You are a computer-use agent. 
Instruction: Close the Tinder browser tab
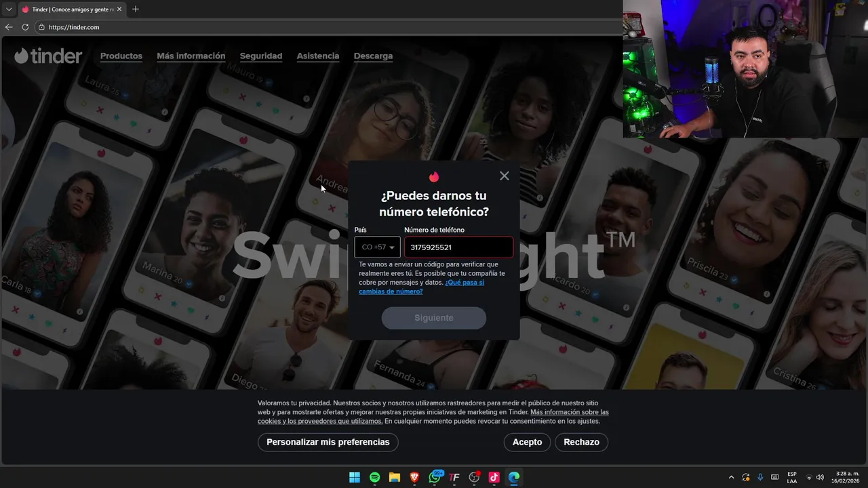coord(119,9)
